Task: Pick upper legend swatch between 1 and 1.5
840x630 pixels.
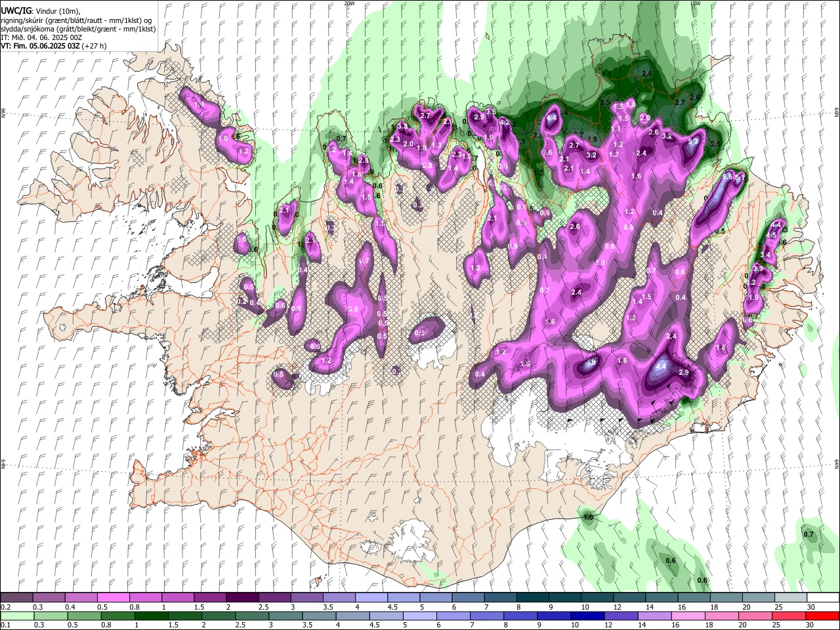Action: pos(177,598)
